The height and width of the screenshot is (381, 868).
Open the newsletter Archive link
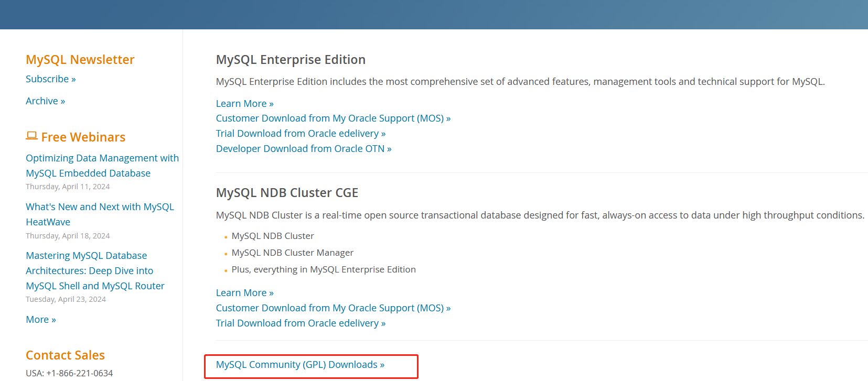click(46, 101)
